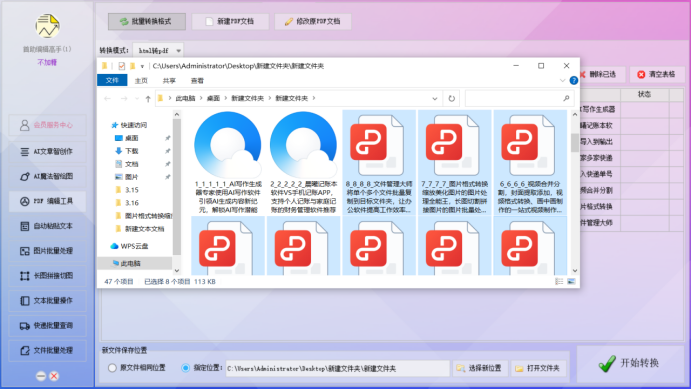Click the Explorer forward arrow

124,98
